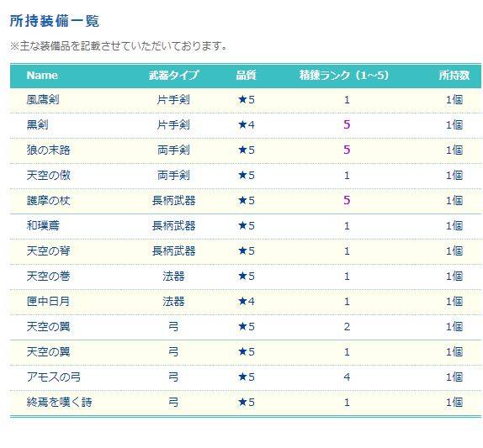Click ★5 quality in the 天空の巻 row
483x448 pixels.
pyautogui.click(x=246, y=277)
